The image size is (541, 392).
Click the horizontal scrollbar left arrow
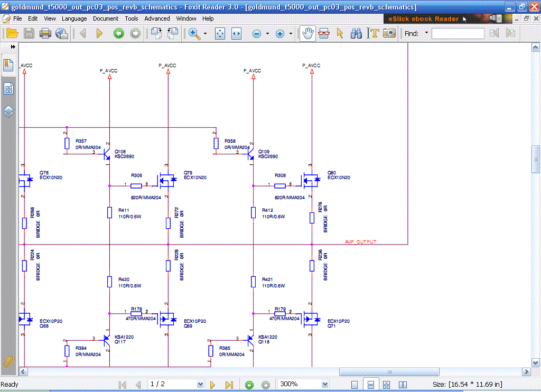pos(23,371)
